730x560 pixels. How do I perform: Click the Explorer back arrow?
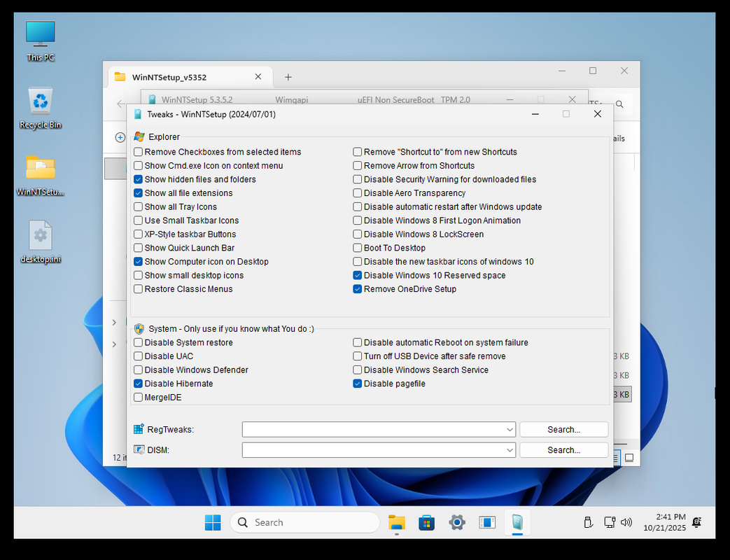[121, 104]
